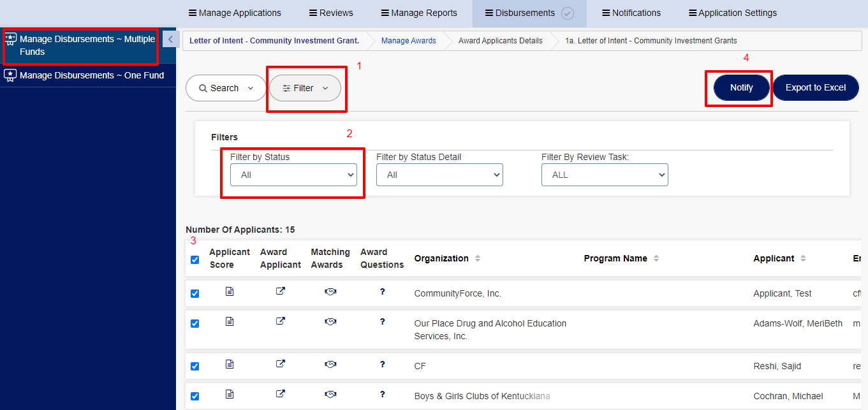Sort by Organization column arrows
The width and height of the screenshot is (868, 410).
(x=478, y=258)
